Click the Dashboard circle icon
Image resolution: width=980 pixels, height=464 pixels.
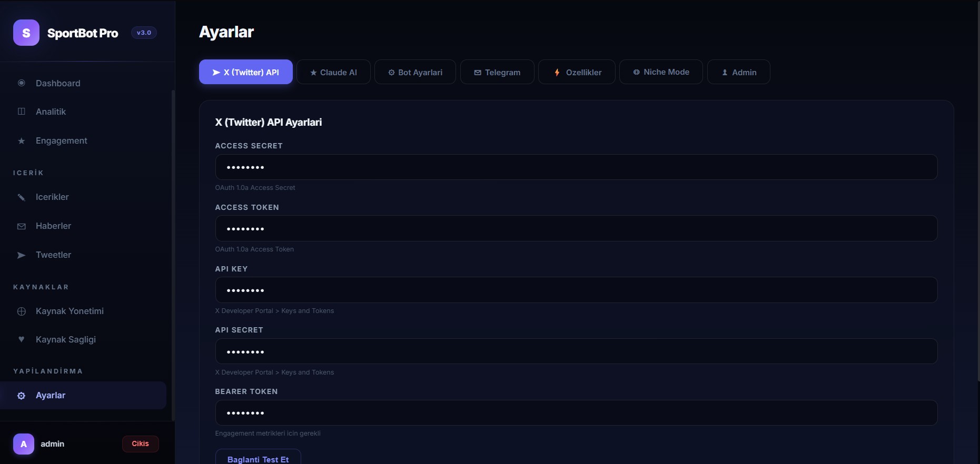pyautogui.click(x=22, y=83)
